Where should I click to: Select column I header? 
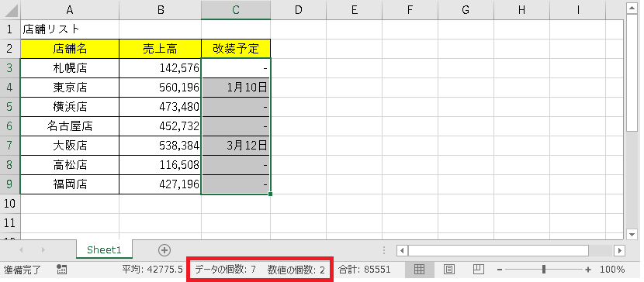[578, 10]
